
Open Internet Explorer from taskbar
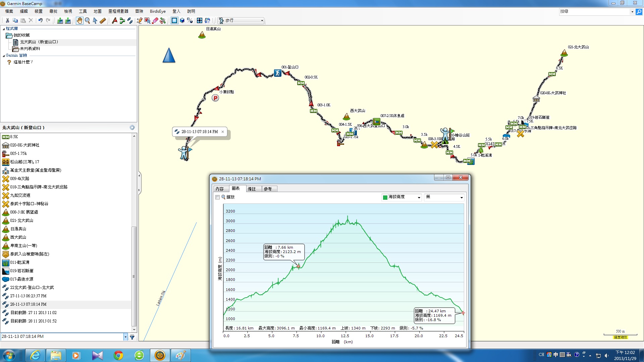[x=35, y=355]
